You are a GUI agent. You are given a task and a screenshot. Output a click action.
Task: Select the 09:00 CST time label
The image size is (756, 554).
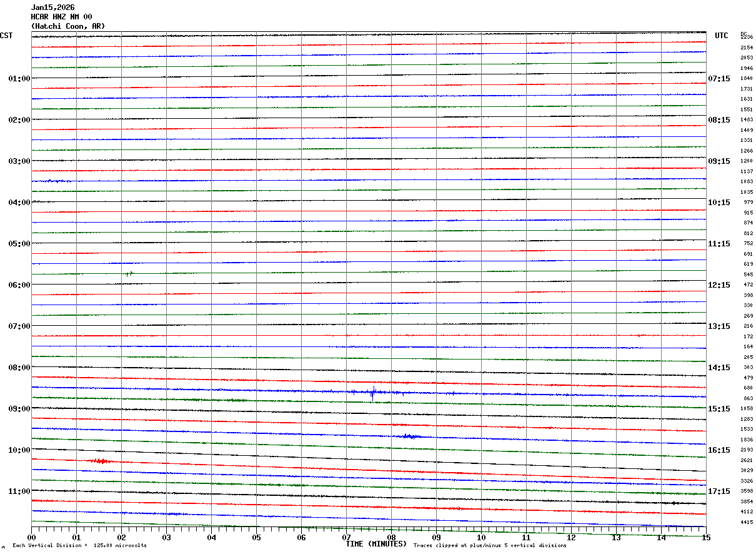click(19, 409)
